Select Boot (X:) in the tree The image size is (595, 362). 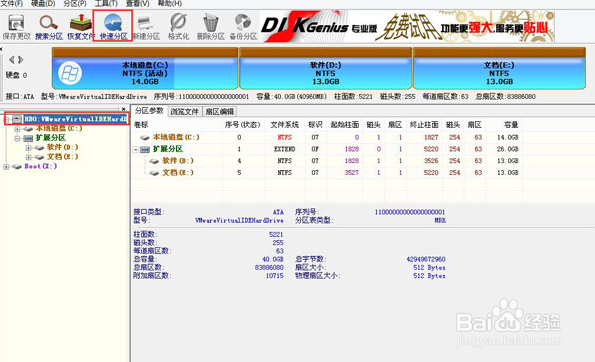41,166
